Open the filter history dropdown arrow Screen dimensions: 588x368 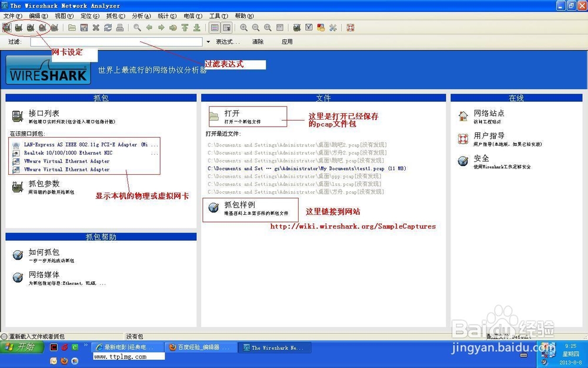click(208, 42)
